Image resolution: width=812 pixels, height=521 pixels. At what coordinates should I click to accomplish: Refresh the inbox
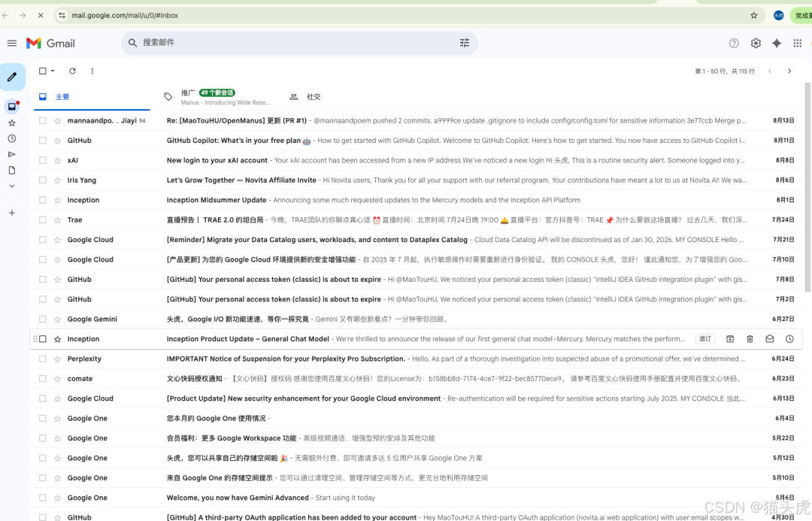[x=72, y=71]
